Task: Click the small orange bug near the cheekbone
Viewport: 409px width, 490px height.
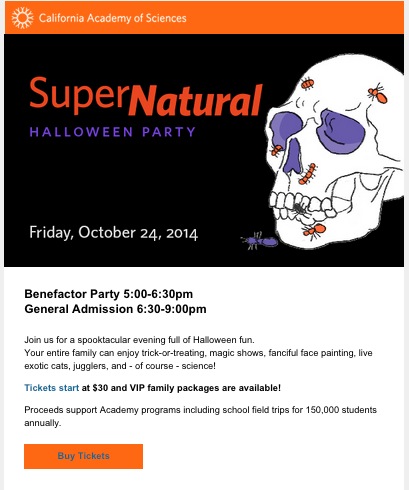Action: 276,150
